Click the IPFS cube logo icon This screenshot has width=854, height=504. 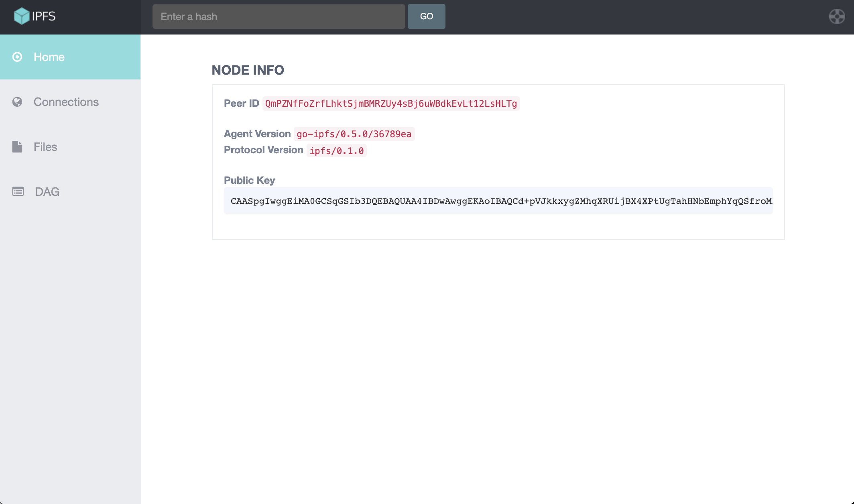click(21, 16)
